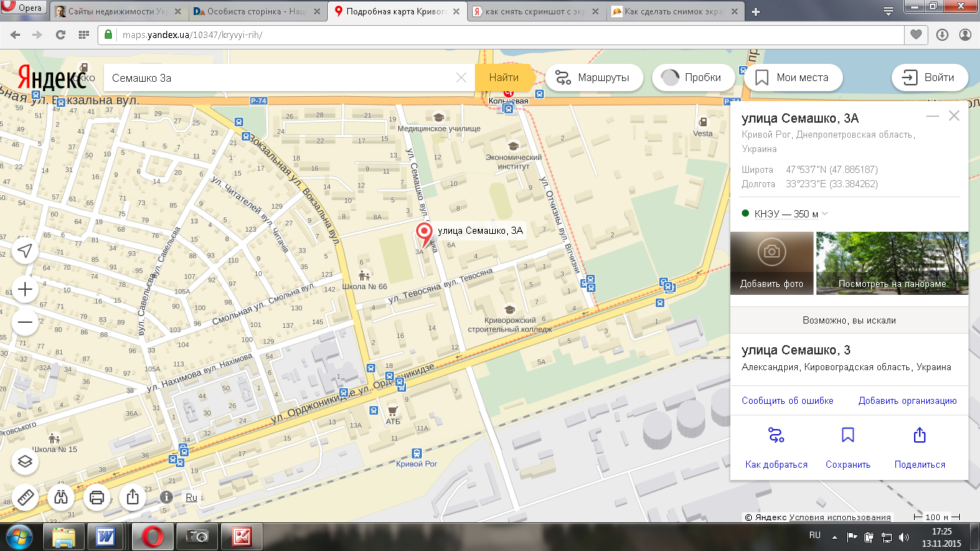Share the map via the left toolbar
The height and width of the screenshot is (551, 980).
(133, 496)
